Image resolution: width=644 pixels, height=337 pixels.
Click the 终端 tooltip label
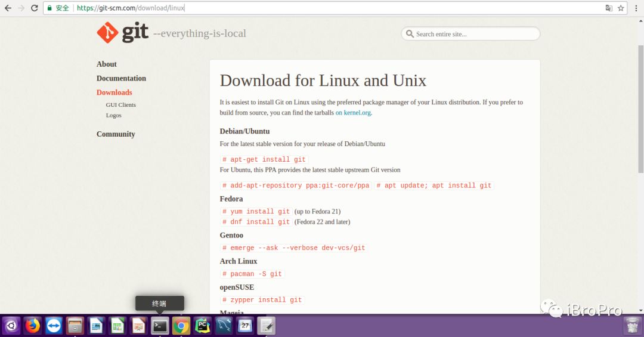tap(159, 304)
